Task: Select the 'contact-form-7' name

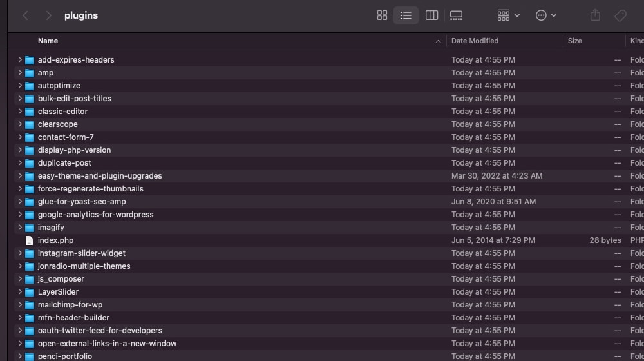Action: (66, 137)
